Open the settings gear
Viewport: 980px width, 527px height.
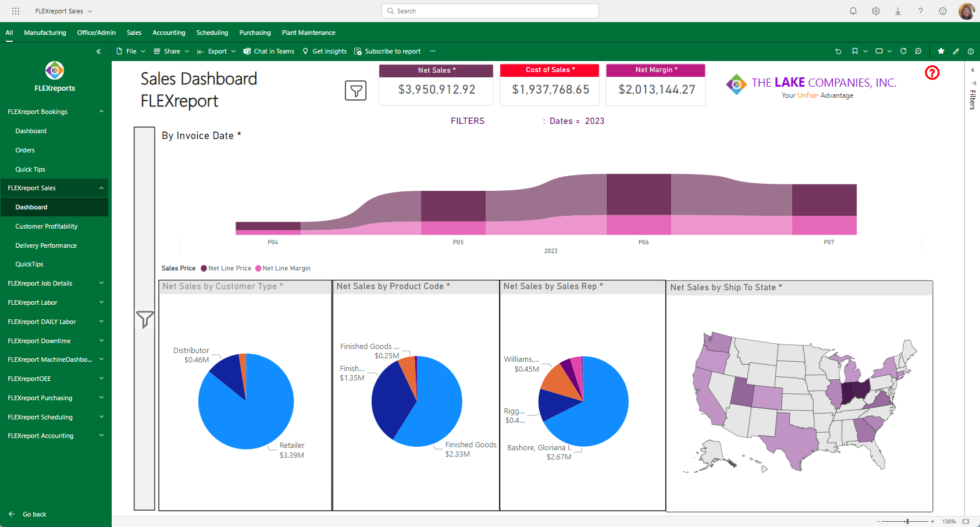(876, 11)
